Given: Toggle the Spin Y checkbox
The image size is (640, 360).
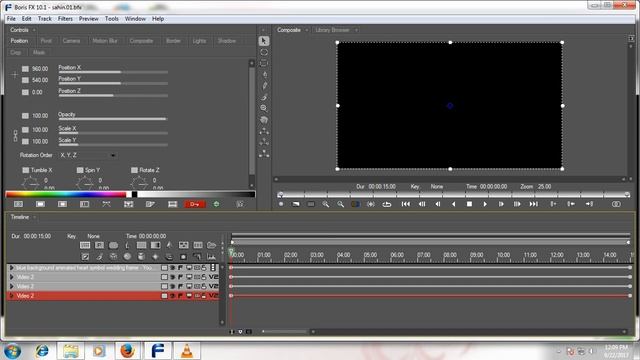Looking at the screenshot, I should click(80, 170).
